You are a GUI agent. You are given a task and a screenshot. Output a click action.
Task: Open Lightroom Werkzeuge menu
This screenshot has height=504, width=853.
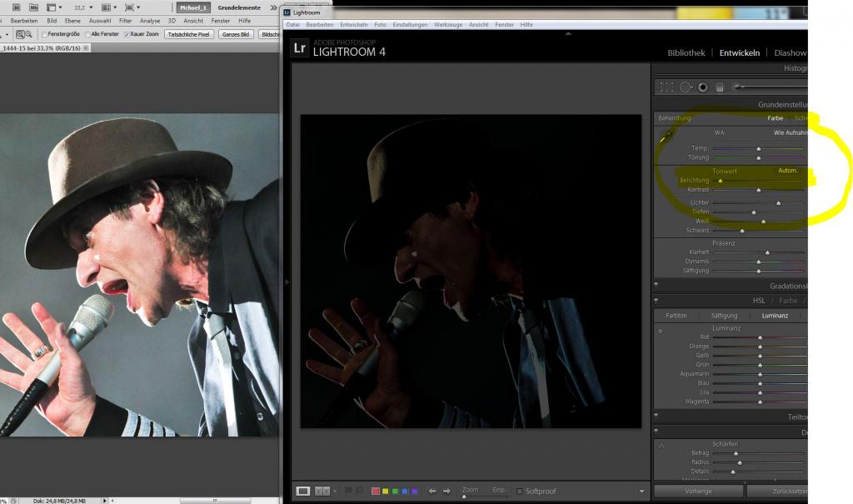[x=448, y=24]
